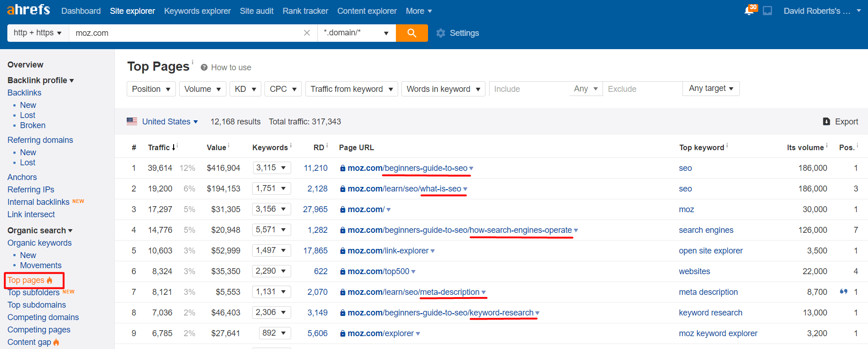The width and height of the screenshot is (868, 349).
Task: Switch to Rank tracker
Action: click(305, 11)
